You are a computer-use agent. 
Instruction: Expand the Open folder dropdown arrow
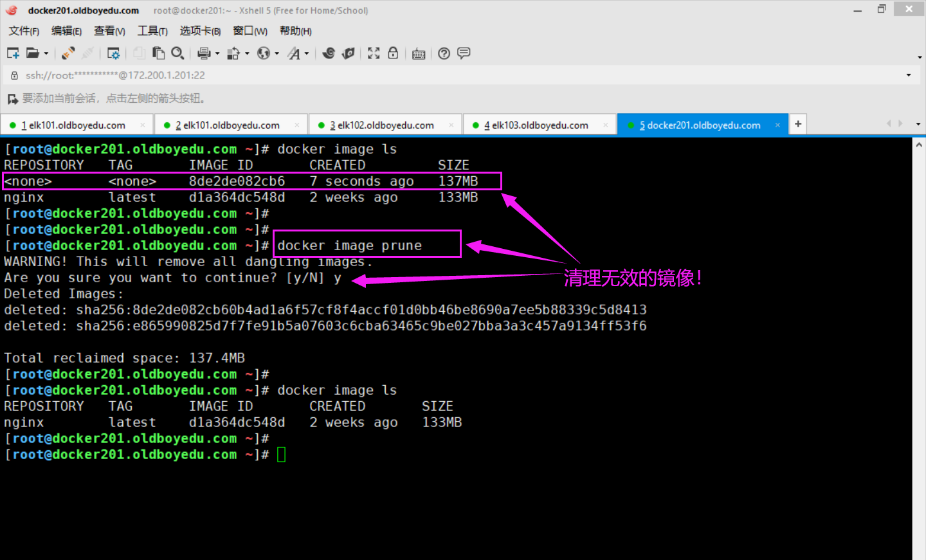[x=46, y=53]
